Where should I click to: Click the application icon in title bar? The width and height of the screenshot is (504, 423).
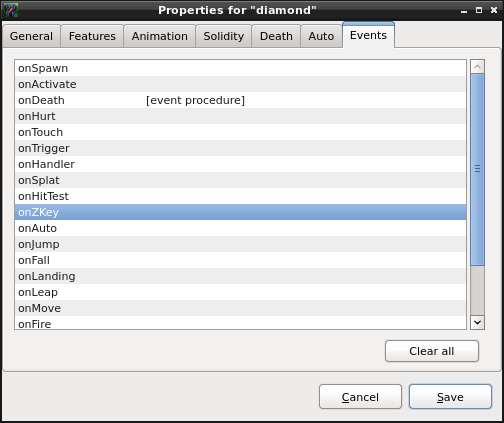10,10
